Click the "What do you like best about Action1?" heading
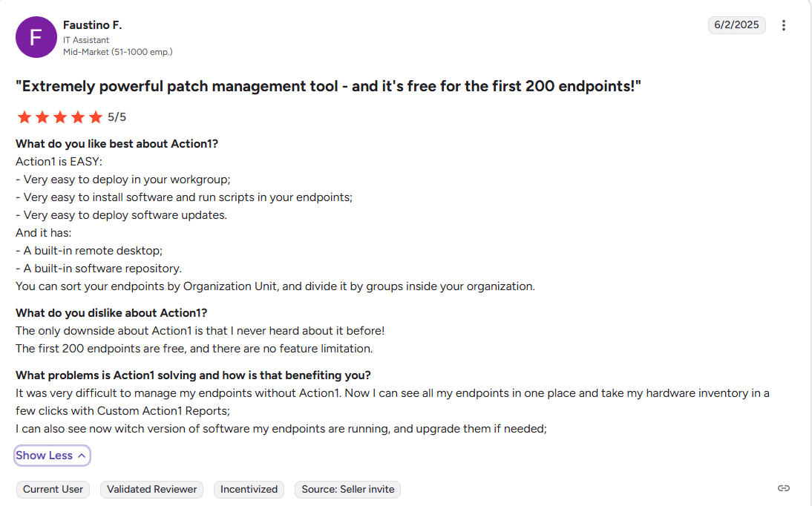 point(117,144)
